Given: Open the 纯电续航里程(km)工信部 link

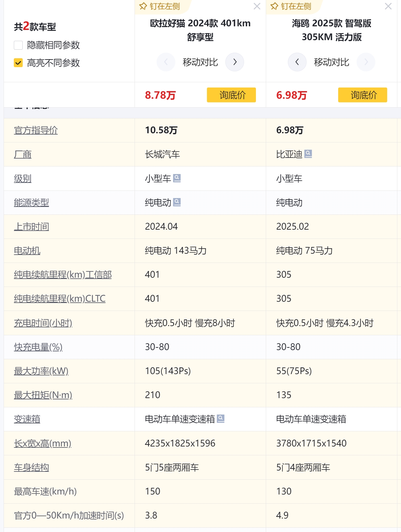Looking at the screenshot, I should 63,275.
